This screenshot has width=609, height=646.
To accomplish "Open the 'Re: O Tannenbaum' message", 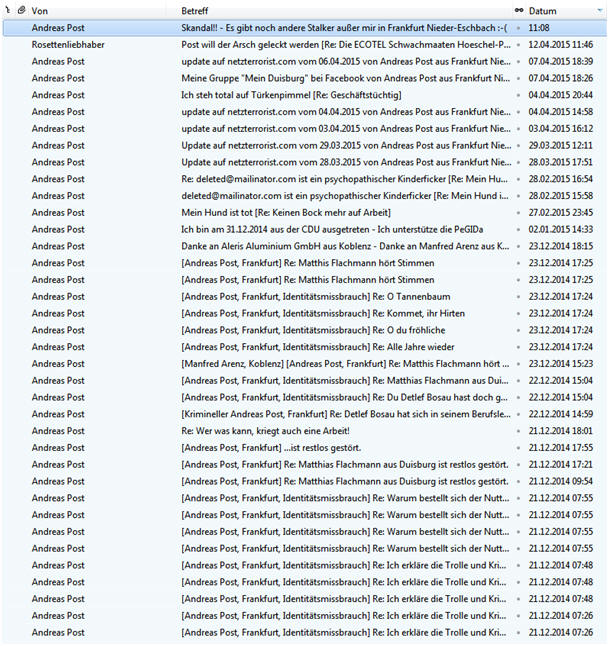I will click(x=316, y=297).
